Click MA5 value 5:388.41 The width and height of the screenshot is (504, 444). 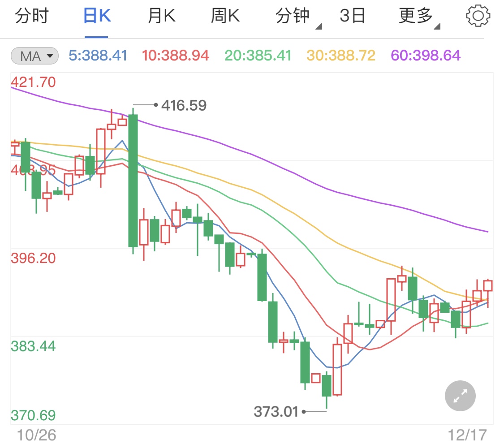point(98,55)
